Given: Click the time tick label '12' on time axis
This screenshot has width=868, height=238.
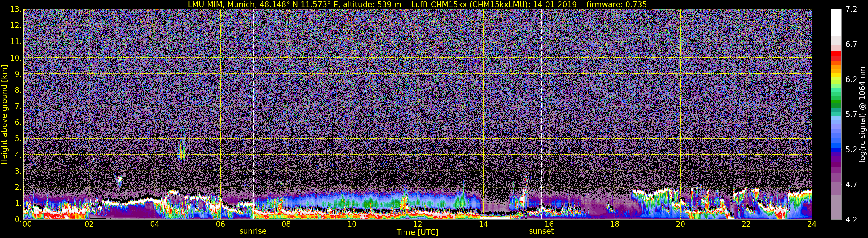Looking at the screenshot, I should pos(417,224).
